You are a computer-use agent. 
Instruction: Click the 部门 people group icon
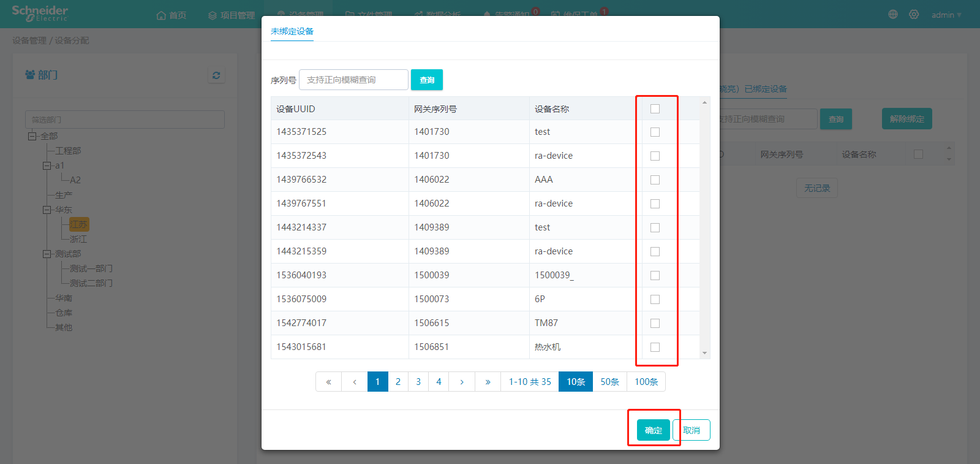point(30,75)
